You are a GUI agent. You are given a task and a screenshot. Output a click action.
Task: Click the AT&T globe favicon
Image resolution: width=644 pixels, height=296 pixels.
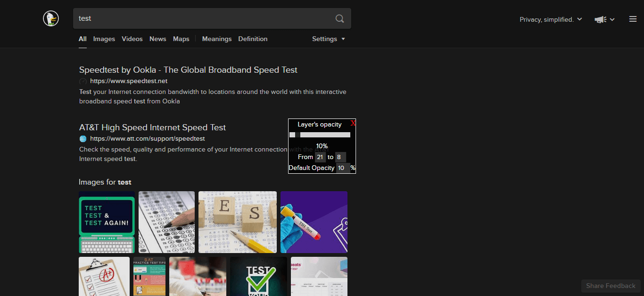[x=83, y=139]
